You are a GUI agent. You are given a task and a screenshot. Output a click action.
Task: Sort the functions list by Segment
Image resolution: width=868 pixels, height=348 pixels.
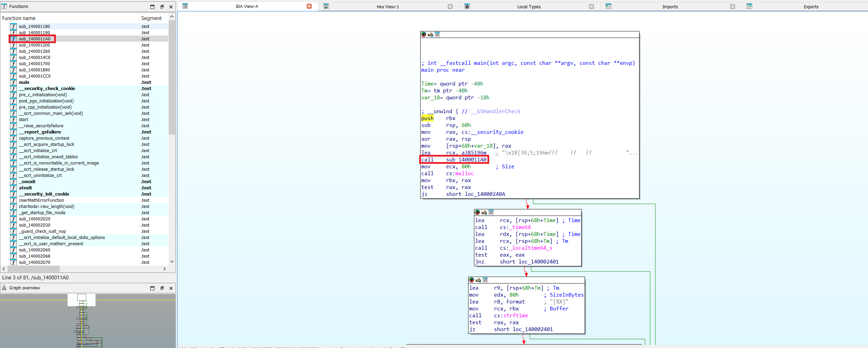coord(154,18)
